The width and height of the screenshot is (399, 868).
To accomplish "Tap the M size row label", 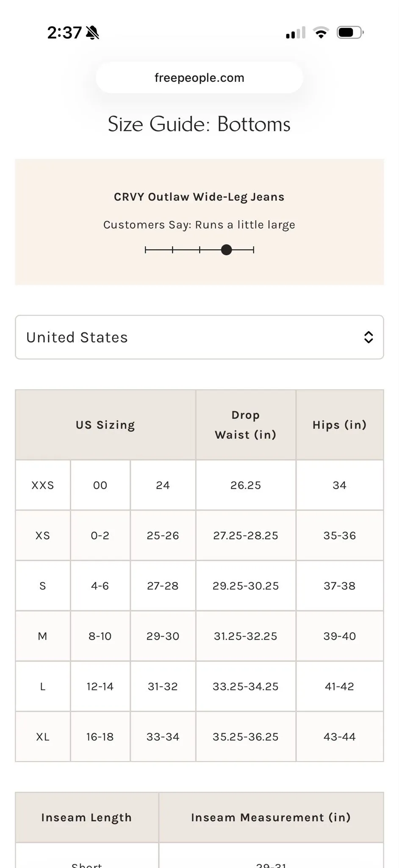I will coord(43,636).
